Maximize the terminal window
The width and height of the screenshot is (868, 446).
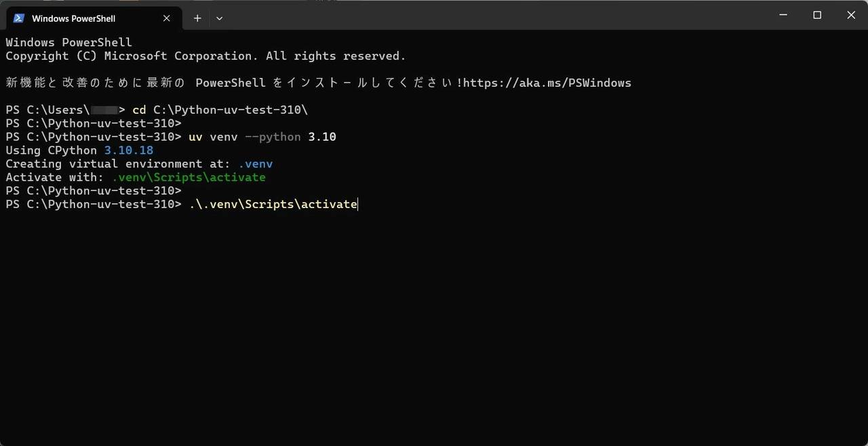point(817,15)
